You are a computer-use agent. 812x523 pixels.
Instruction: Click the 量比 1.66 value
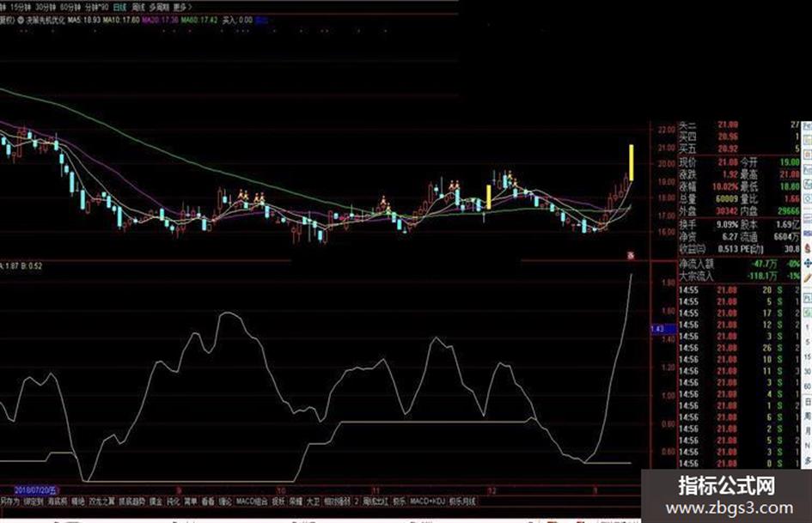click(792, 199)
